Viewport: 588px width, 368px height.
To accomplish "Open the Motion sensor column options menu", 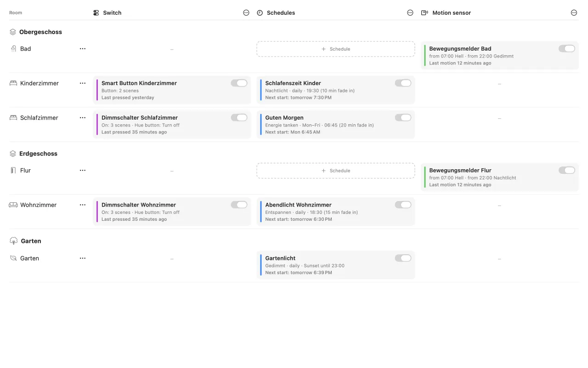I will [x=574, y=13].
